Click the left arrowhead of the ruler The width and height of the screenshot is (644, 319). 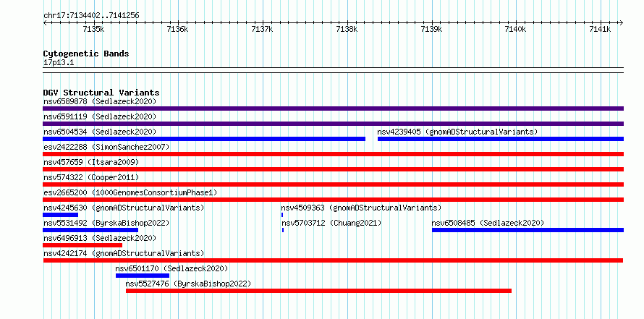click(45, 22)
